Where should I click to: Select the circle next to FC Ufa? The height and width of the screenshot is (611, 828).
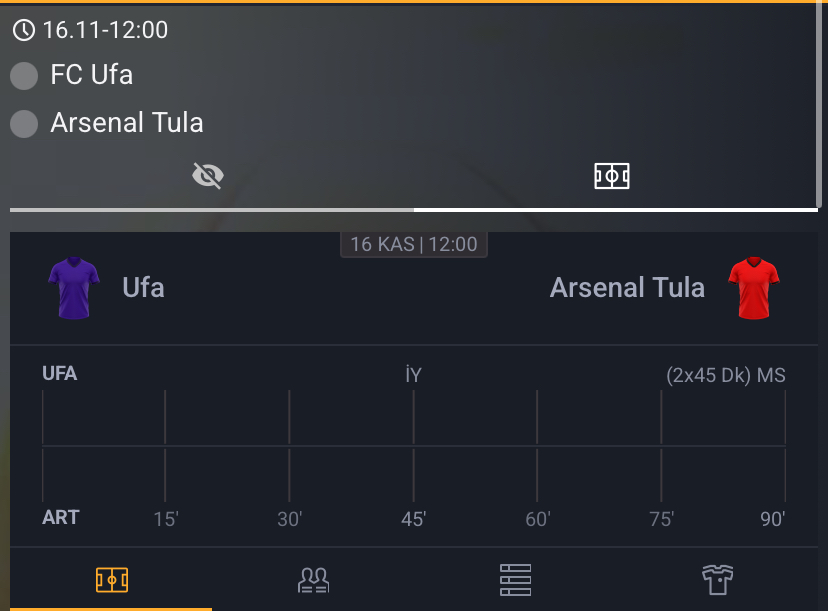tap(24, 75)
